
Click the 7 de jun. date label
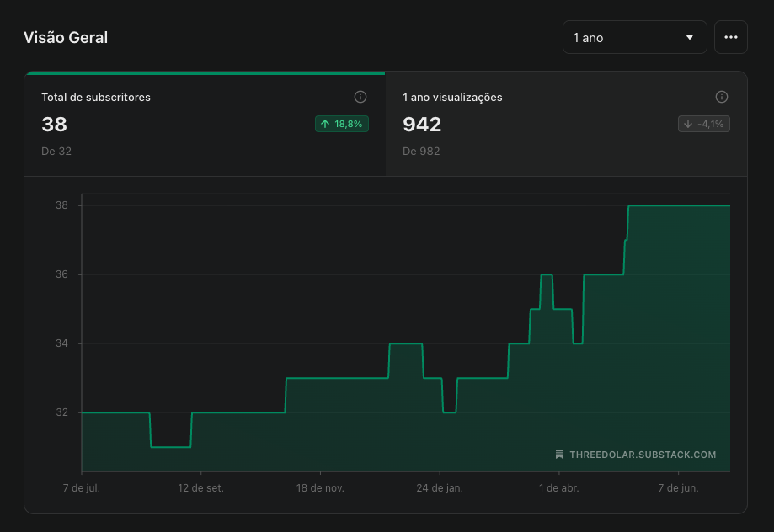[x=678, y=488]
